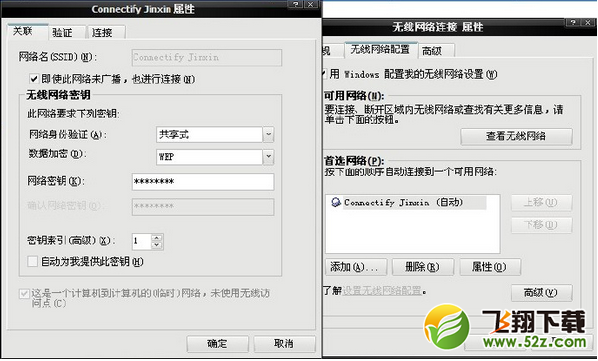The height and width of the screenshot is (361, 598).
Task: Toggle the computer-to-computer (临时) network checkbox
Action: point(24,294)
